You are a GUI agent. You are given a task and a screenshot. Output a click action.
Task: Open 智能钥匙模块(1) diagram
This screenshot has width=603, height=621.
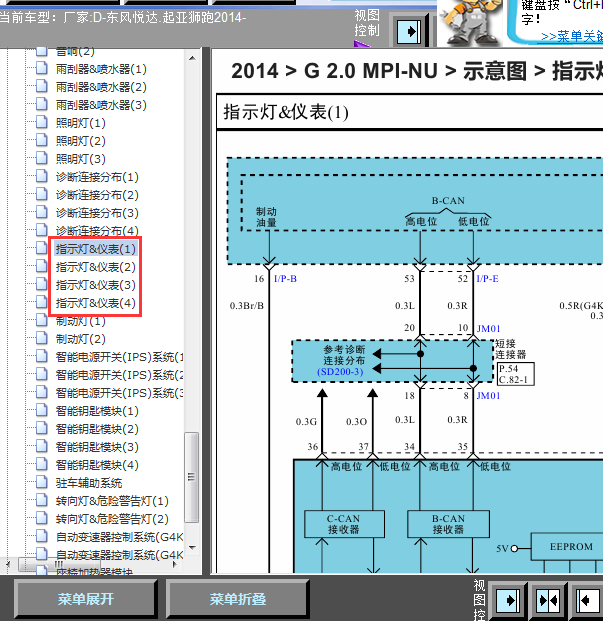tap(97, 411)
